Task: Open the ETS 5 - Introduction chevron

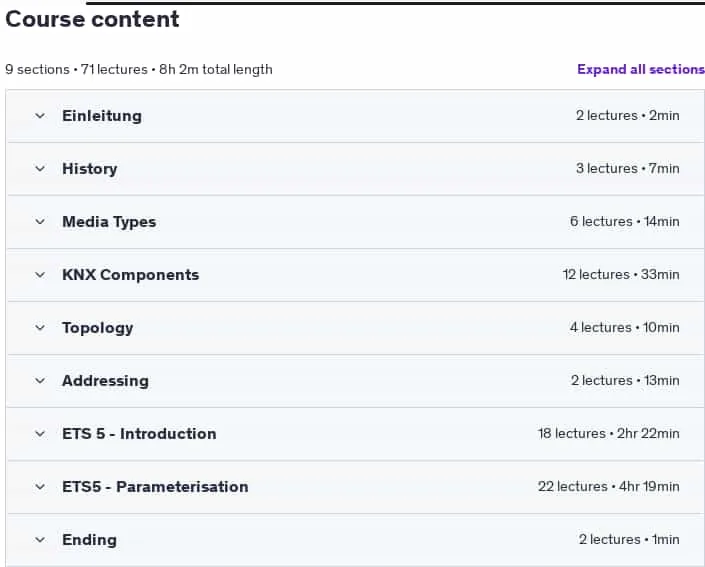Action: (40, 434)
